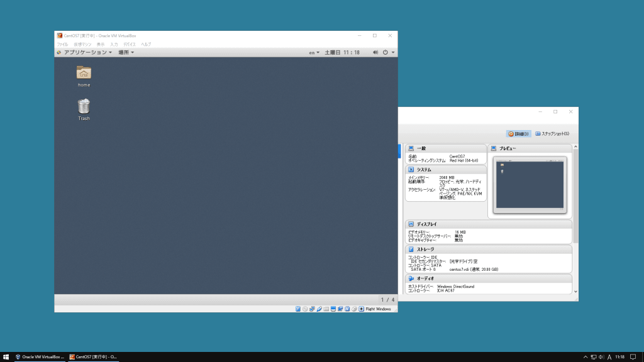Screen dimensions: 644x362
Task: Open the power menu in GNOME panel
Action: click(x=389, y=53)
